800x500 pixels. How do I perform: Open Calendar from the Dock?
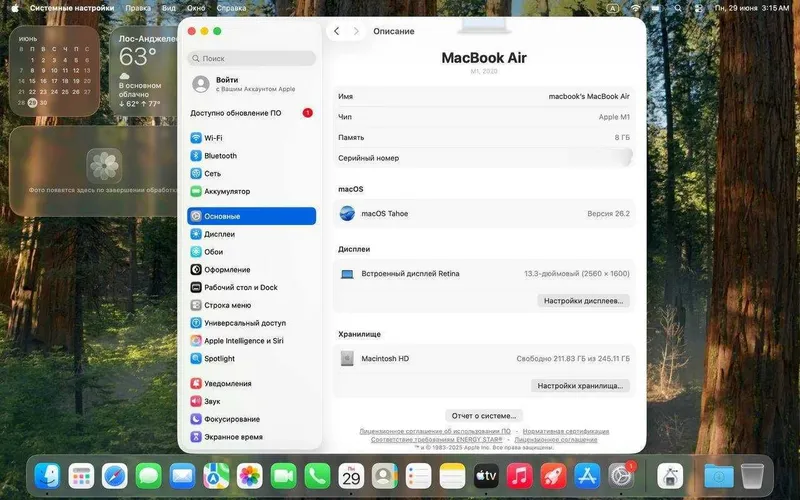[351, 476]
